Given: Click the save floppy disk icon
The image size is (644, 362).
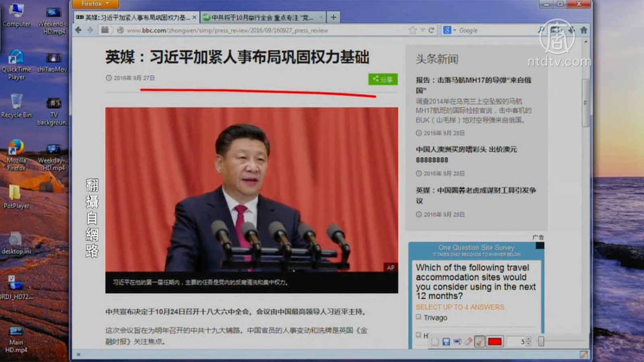Looking at the screenshot, I should [446, 341].
